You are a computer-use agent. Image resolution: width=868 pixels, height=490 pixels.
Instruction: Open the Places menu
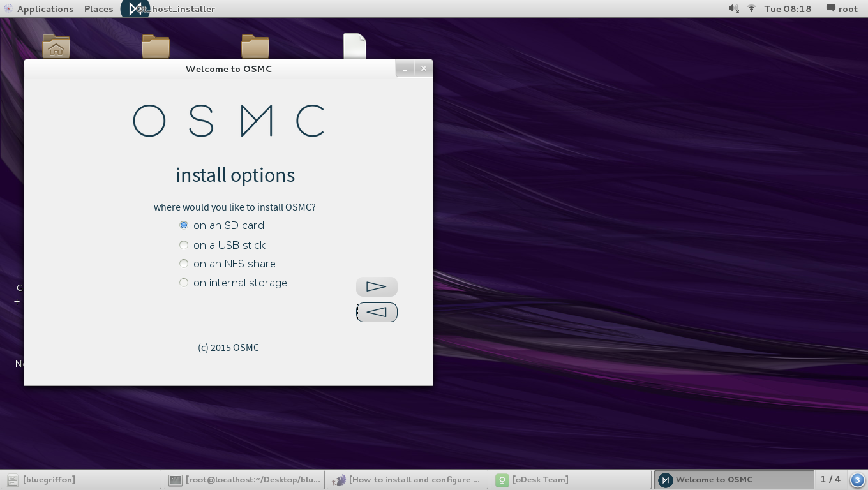[98, 9]
